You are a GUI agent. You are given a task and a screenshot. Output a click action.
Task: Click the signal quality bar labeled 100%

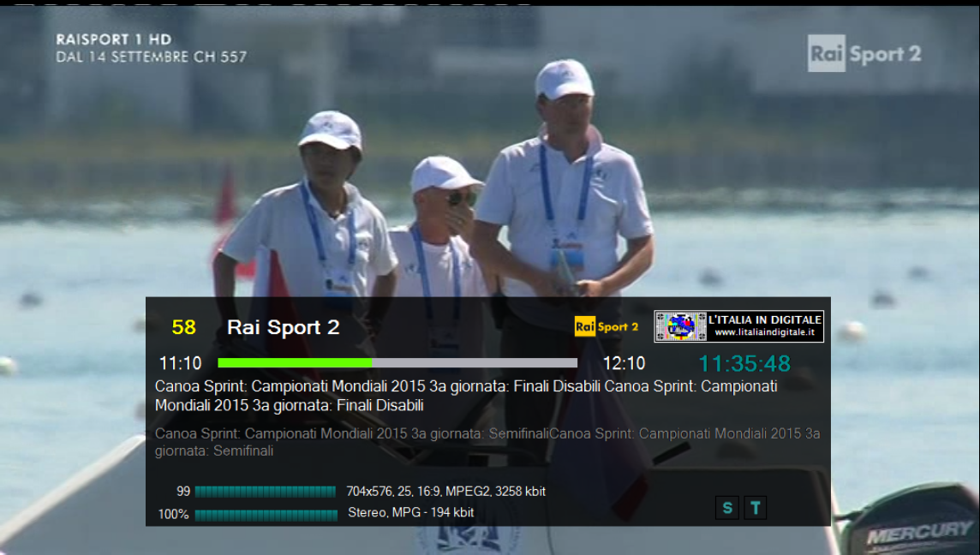(266, 515)
